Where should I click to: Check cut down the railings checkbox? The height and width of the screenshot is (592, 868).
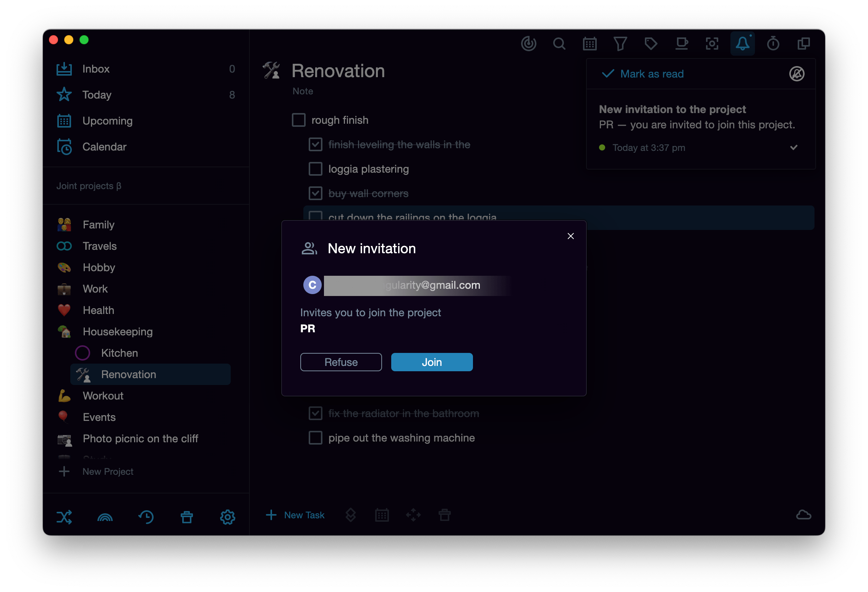pos(315,216)
